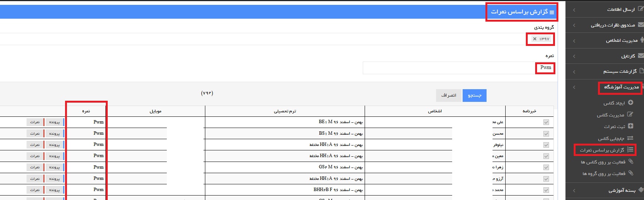Click the بسته آموزشی graduation-cap icon
The height and width of the screenshot is (200, 644).
[641, 190]
